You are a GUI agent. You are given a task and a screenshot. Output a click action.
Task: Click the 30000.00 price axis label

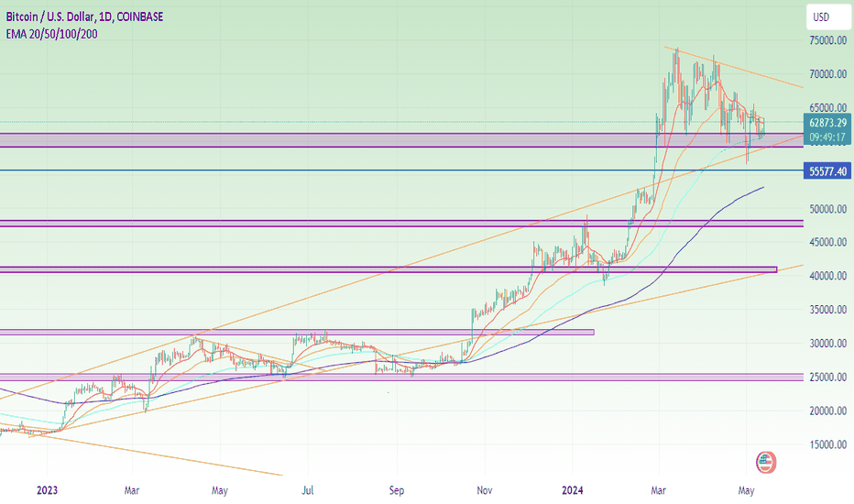pos(827,344)
